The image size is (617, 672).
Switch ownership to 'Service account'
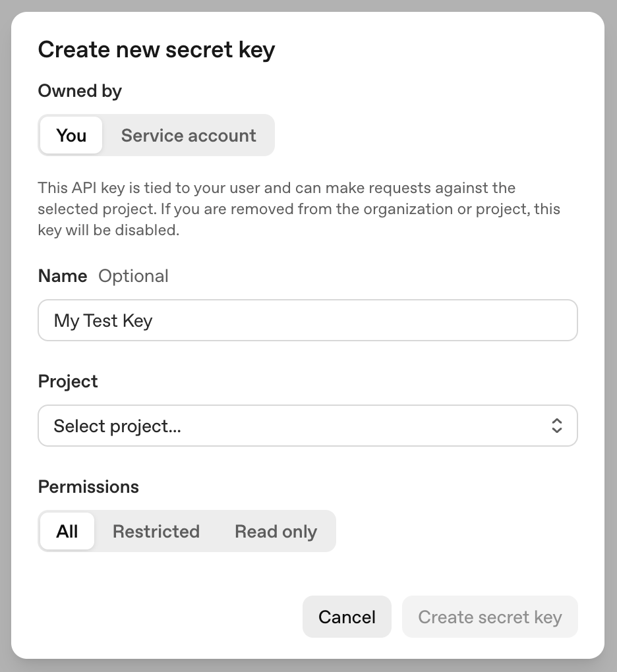[188, 135]
